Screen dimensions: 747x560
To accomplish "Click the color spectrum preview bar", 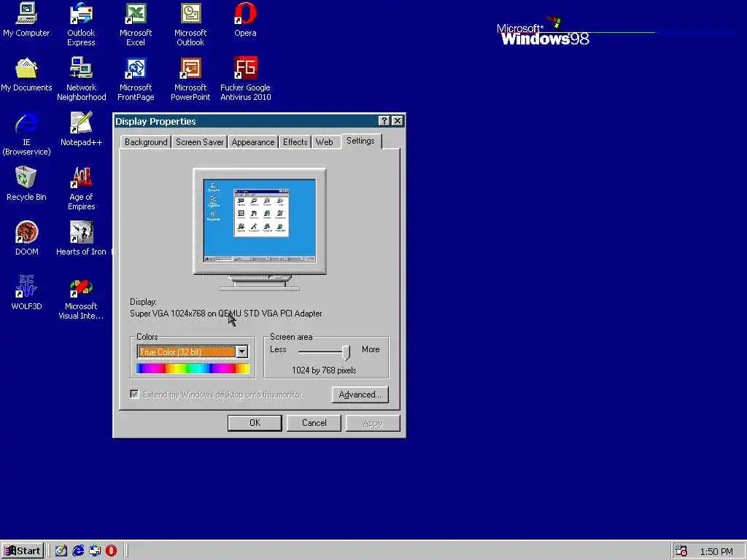I will pyautogui.click(x=193, y=368).
